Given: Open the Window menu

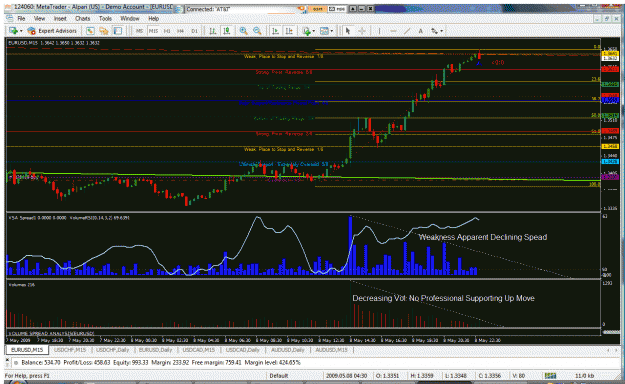Looking at the screenshot, I should 130,18.
